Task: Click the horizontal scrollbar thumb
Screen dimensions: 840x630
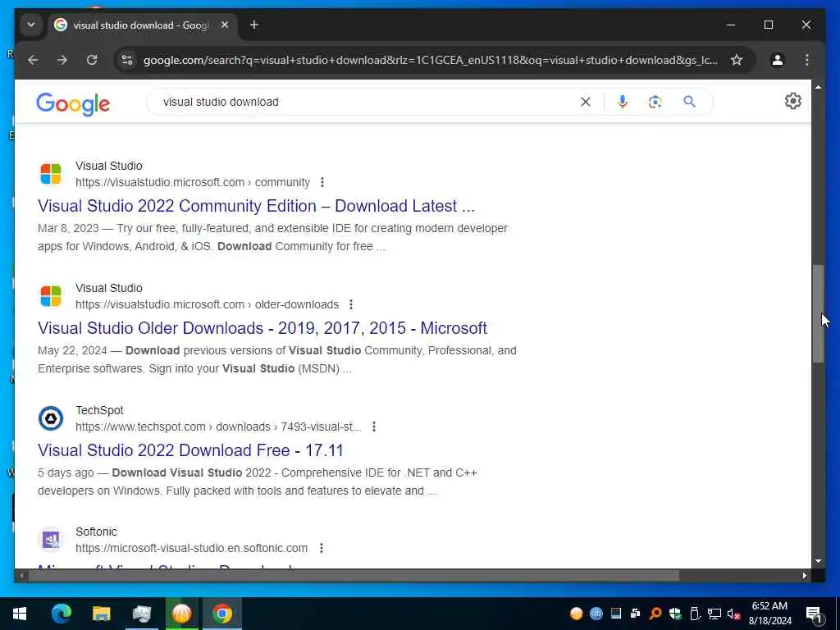Action: (x=354, y=576)
